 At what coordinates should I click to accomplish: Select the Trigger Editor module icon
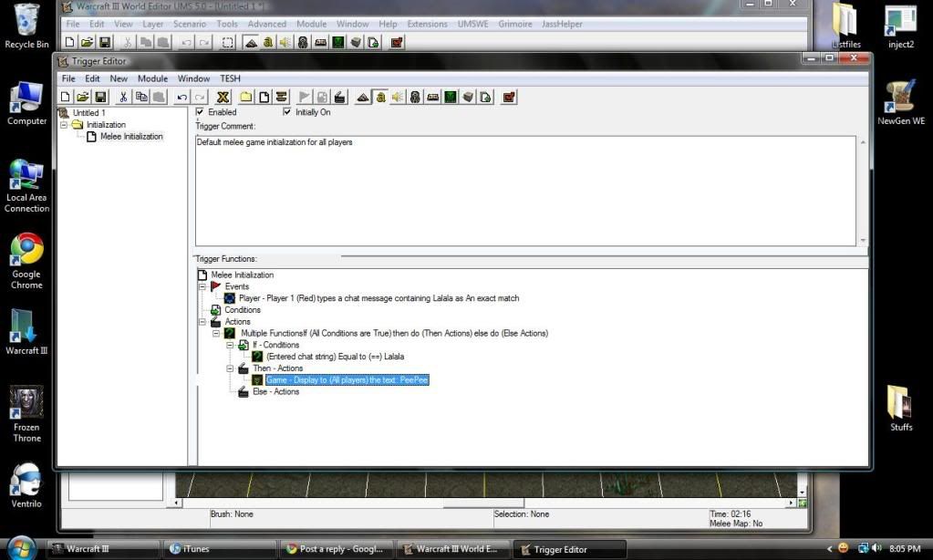pyautogui.click(x=380, y=97)
